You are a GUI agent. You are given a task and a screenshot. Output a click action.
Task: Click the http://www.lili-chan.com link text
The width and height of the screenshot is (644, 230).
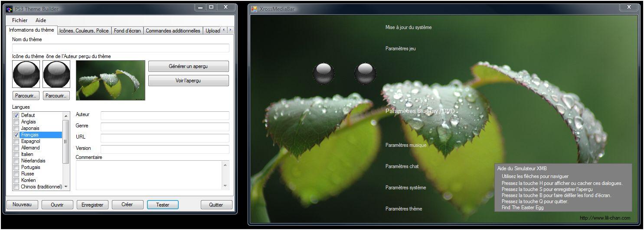pos(605,218)
